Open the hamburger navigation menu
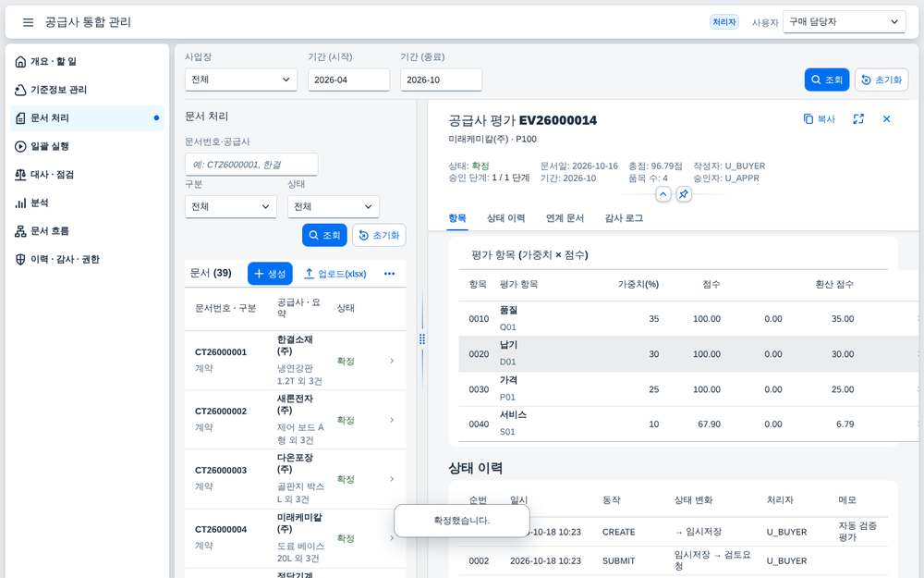 (28, 22)
